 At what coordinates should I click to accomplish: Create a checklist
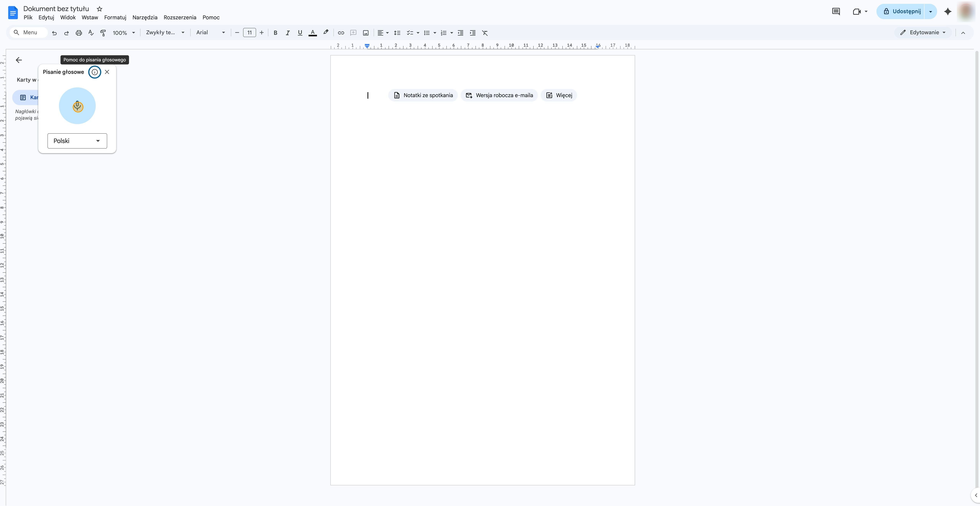tap(410, 33)
